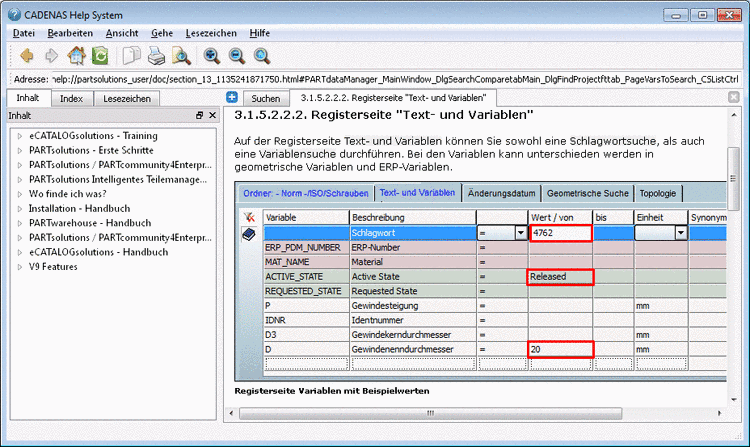The height and width of the screenshot is (447, 750).
Task: Close the current help tab
Action: coord(733,98)
